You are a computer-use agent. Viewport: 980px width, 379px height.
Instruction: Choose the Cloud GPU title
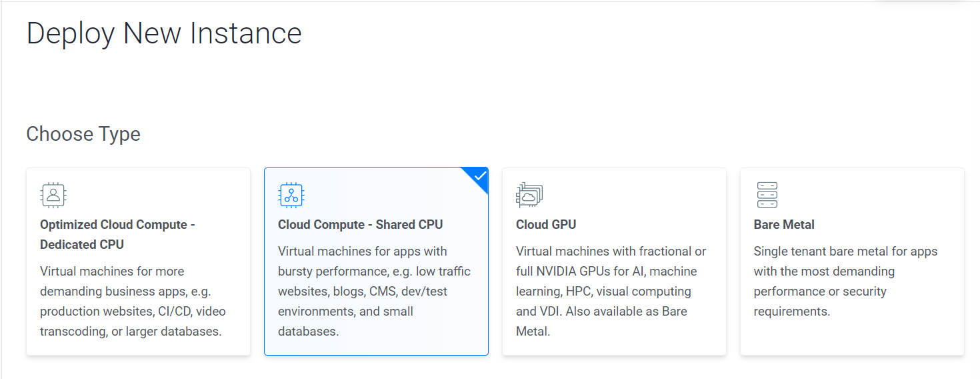point(546,225)
